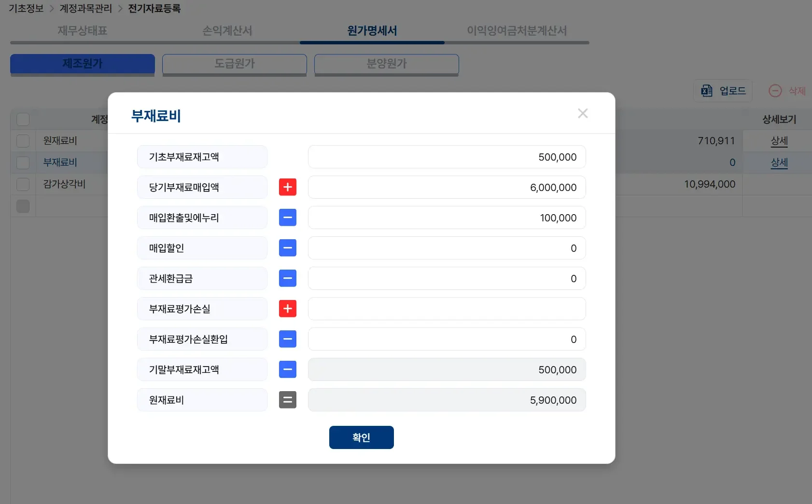Click the minus icon beside 매입환출및에누리

tap(287, 218)
